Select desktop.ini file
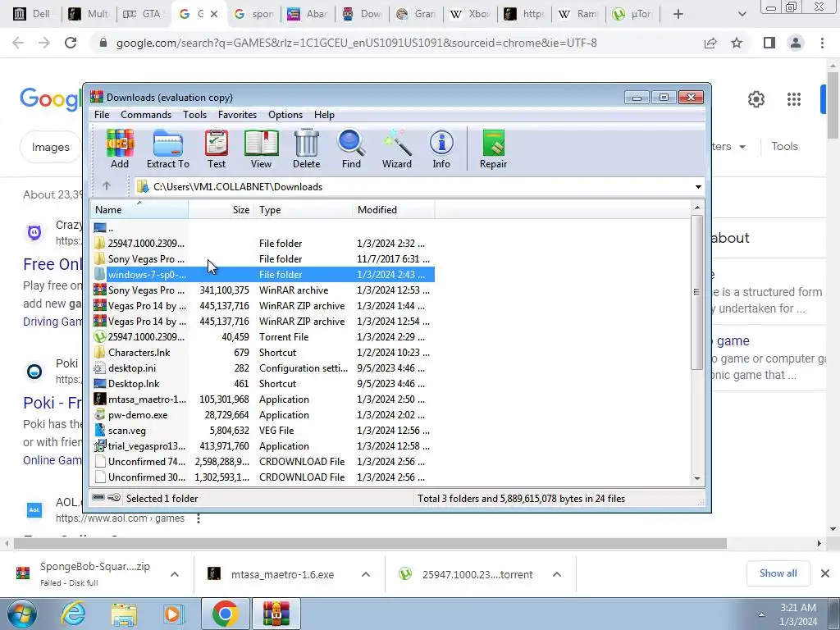The height and width of the screenshot is (630, 840). point(263,367)
